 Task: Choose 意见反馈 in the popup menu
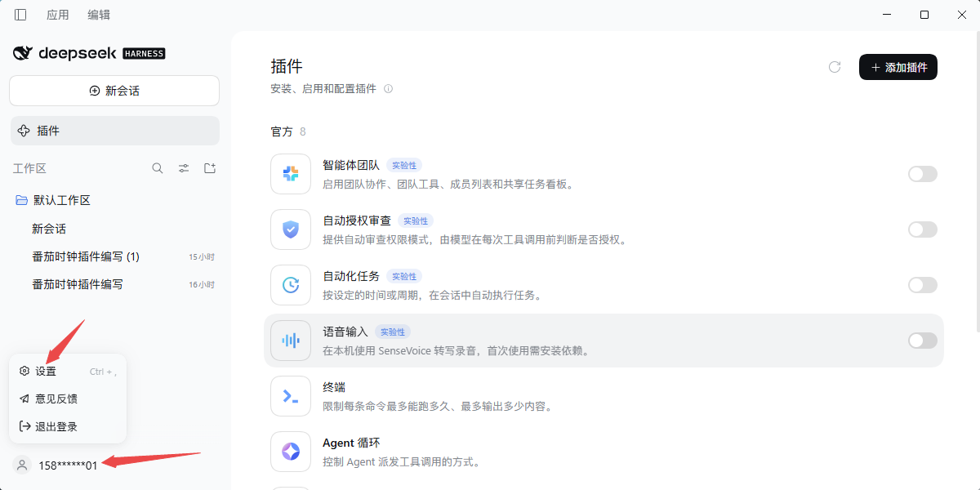68,399
